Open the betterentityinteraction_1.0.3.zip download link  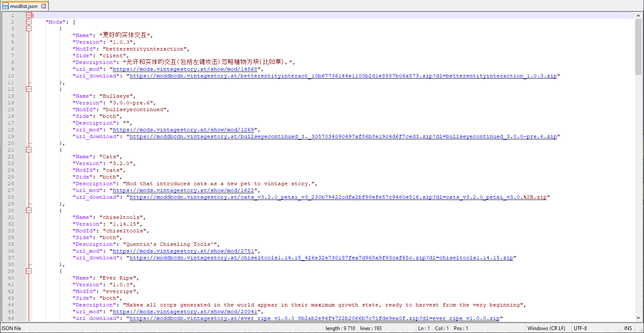point(343,76)
